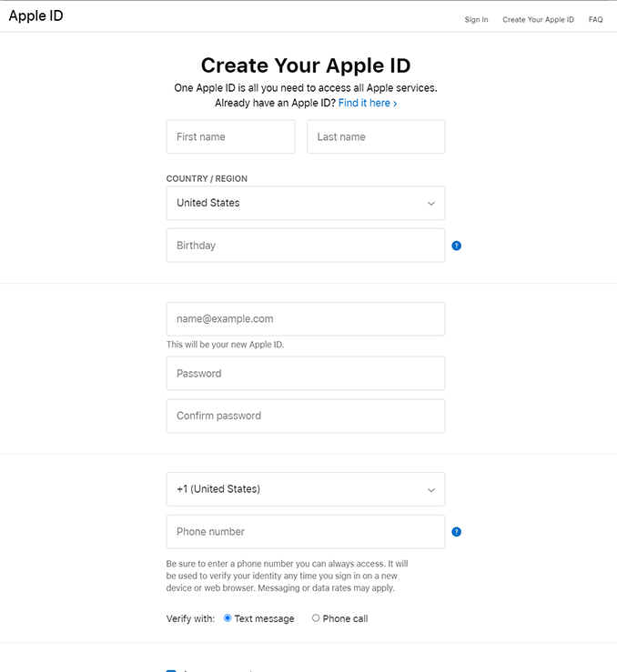Open the FAQ nav item
617x672 pixels.
[595, 20]
